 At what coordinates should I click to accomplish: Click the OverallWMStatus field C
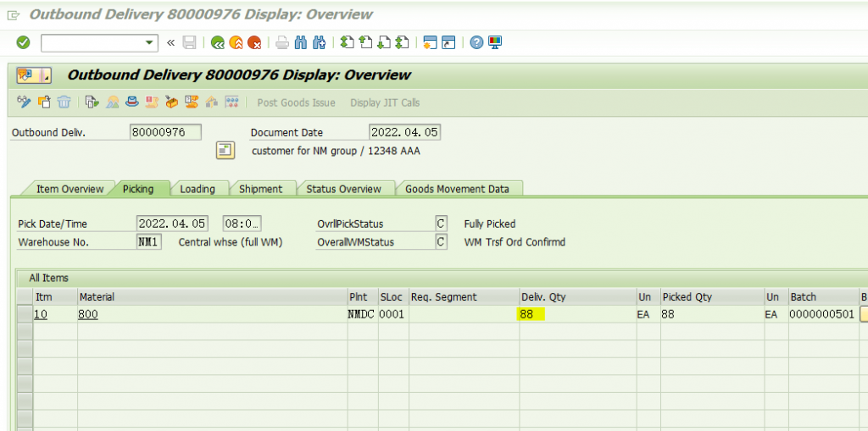point(441,242)
